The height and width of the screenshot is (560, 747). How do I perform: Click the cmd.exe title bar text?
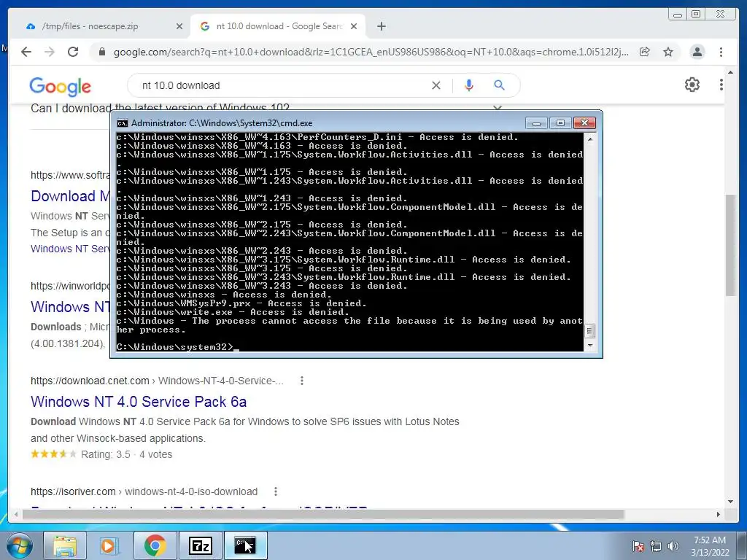pos(222,123)
